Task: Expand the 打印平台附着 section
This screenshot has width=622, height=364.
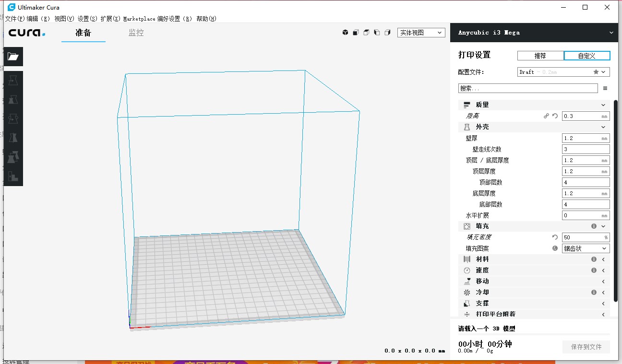Action: click(x=535, y=314)
